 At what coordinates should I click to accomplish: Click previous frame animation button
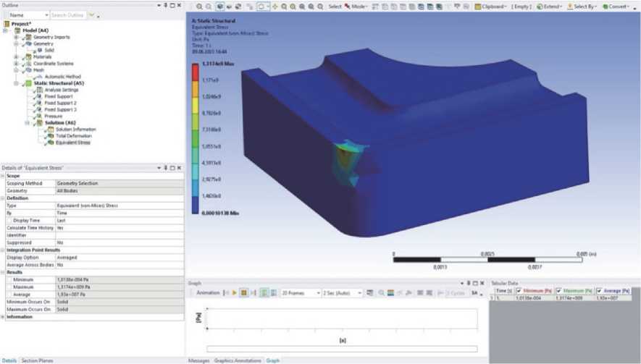(226, 293)
